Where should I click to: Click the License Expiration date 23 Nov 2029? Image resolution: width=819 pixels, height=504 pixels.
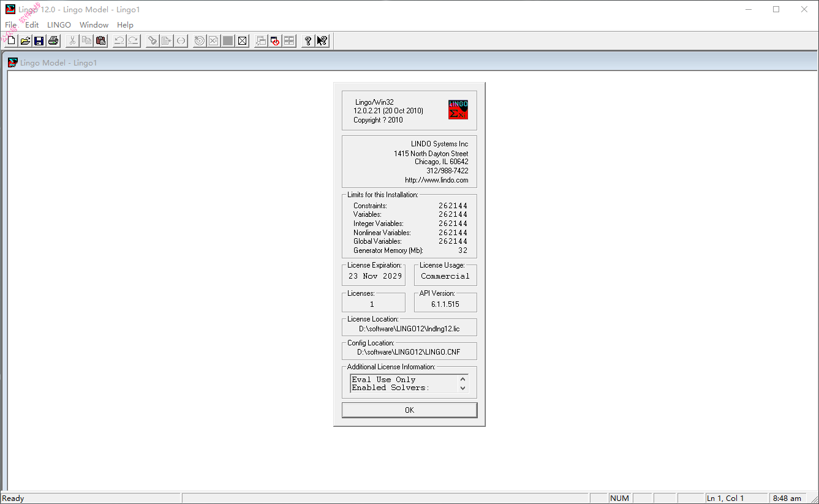click(x=375, y=276)
